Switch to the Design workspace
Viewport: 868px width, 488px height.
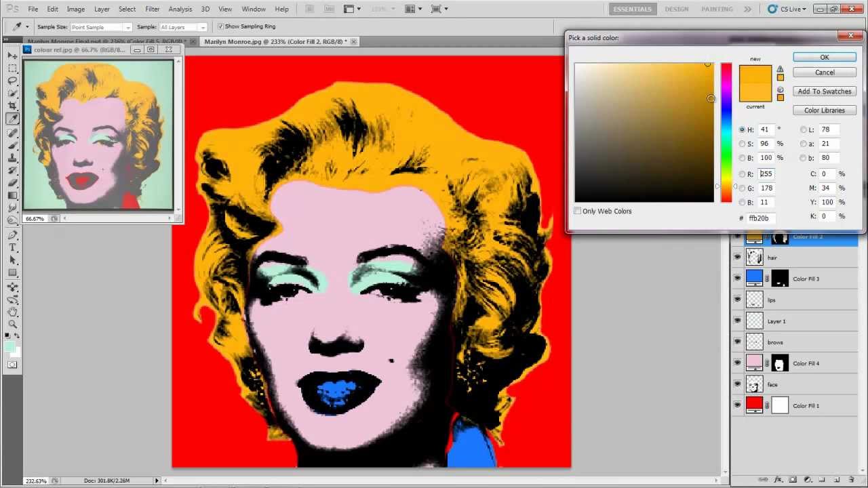[676, 9]
